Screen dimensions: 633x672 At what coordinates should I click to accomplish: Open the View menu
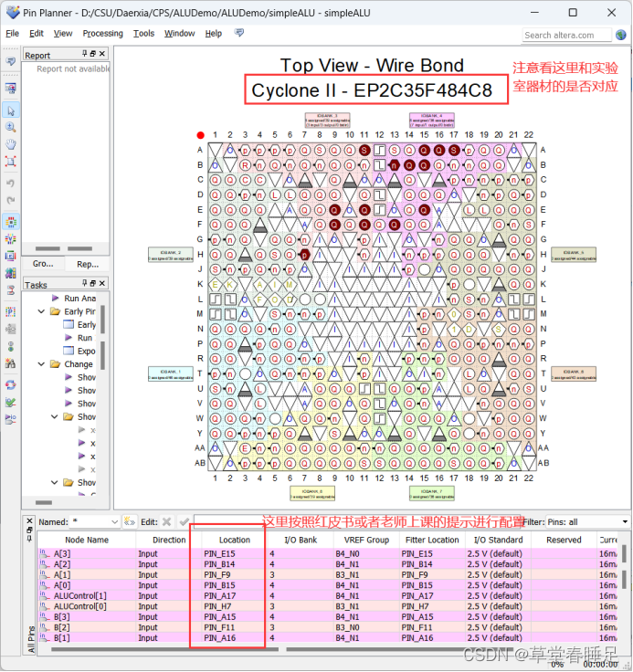point(63,34)
